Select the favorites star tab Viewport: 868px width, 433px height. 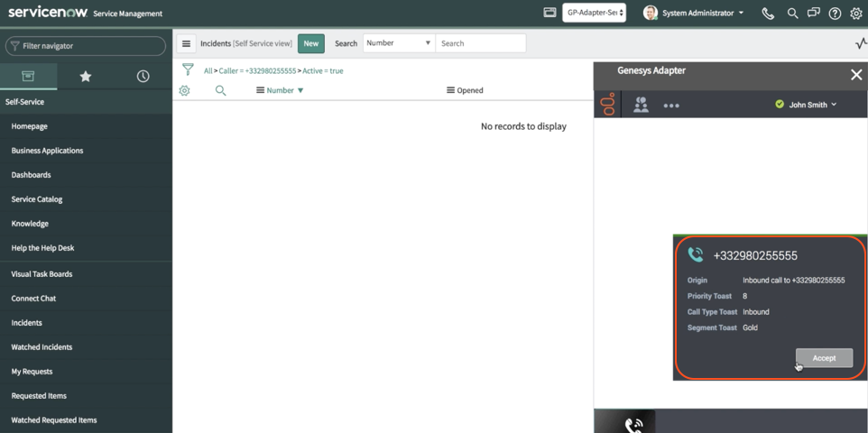(85, 77)
